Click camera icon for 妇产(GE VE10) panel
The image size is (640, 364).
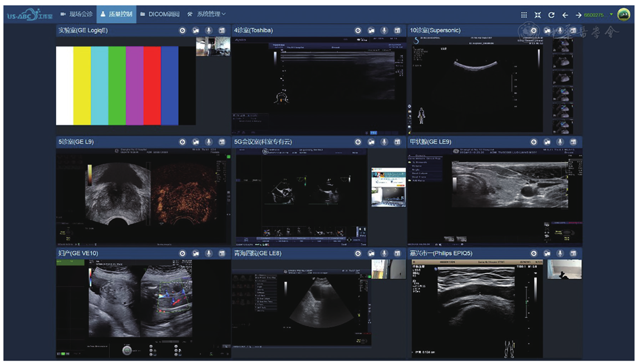(195, 253)
